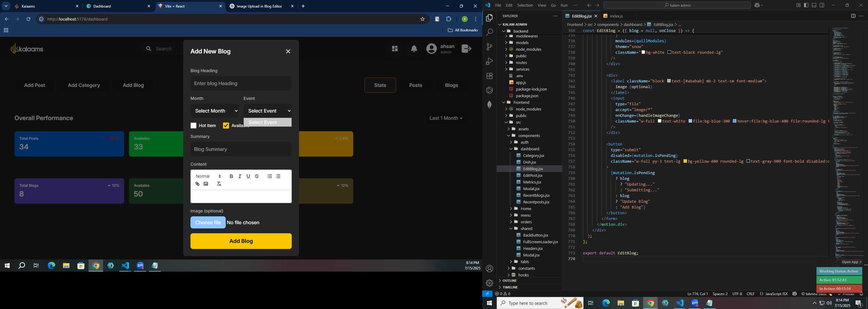This screenshot has width=868, height=309.
Task: Clear formatting in the content editor
Action: coord(219,184)
